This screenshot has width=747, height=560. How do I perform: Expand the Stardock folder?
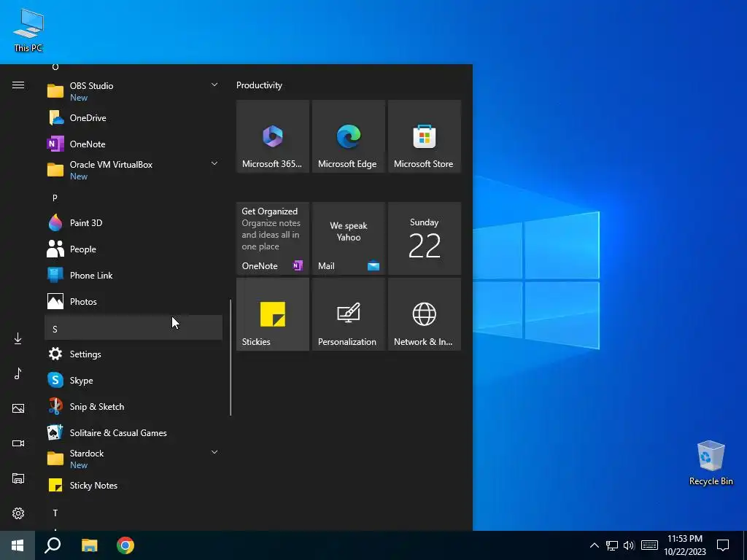point(133,459)
